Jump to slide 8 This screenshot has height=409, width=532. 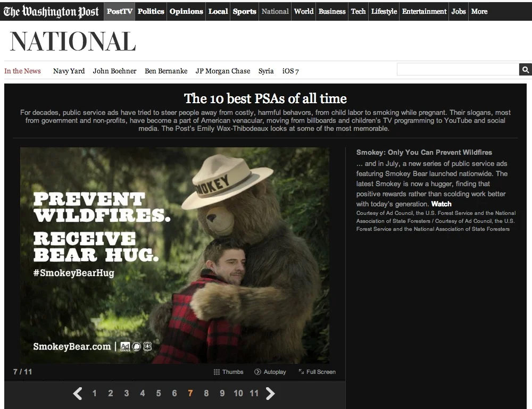pyautogui.click(x=206, y=394)
